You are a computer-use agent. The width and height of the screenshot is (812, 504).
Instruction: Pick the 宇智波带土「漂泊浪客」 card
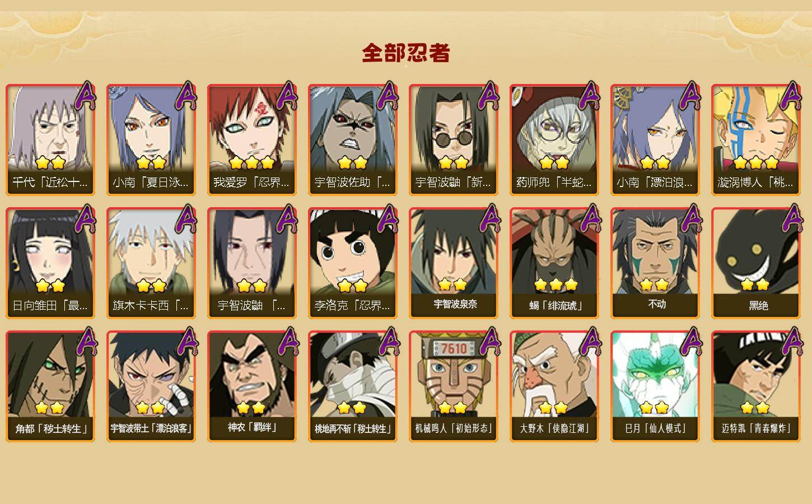tap(151, 386)
